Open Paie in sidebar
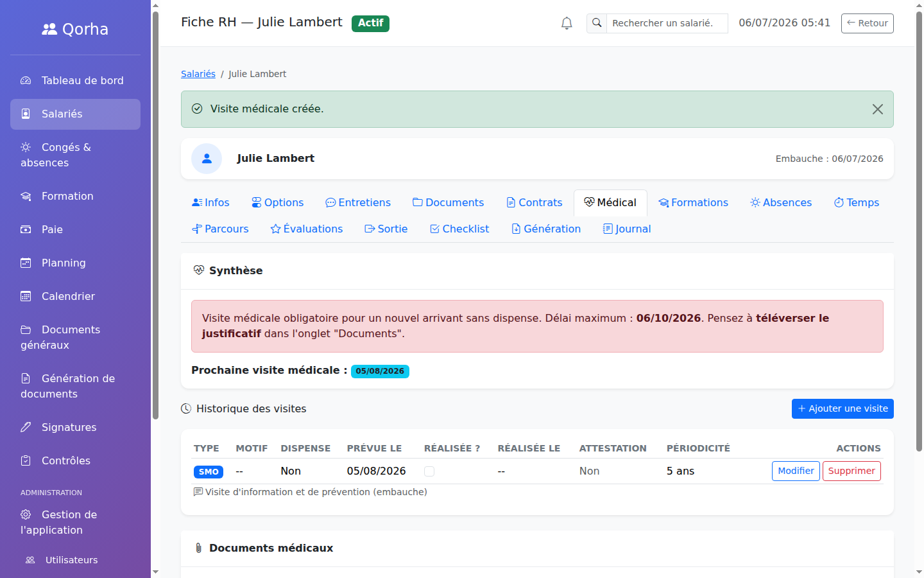 click(x=75, y=229)
